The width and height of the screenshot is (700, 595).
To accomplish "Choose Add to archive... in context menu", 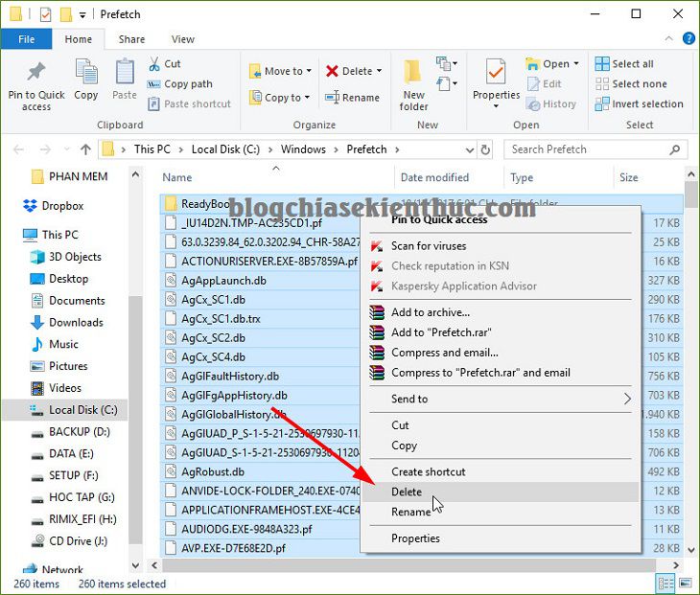I will (501, 312).
